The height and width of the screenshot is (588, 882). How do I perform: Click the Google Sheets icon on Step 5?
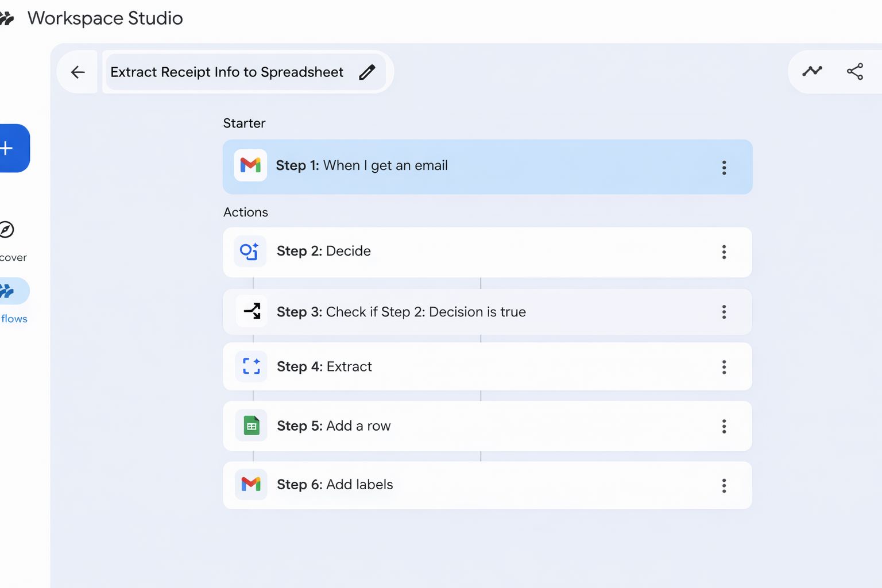coord(252,425)
